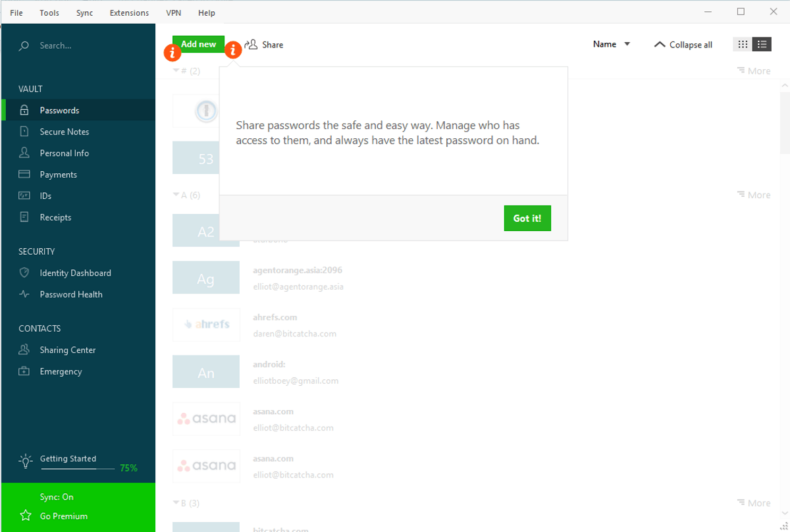This screenshot has width=790, height=532.
Task: Collapse the 'A (6)' group
Action: click(x=186, y=195)
